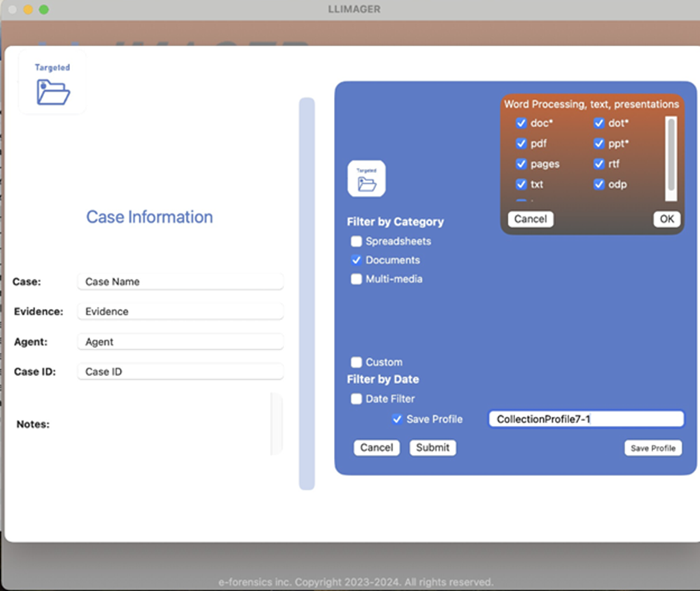The image size is (700, 591).
Task: Enable the Date Filter checkbox
Action: [356, 399]
